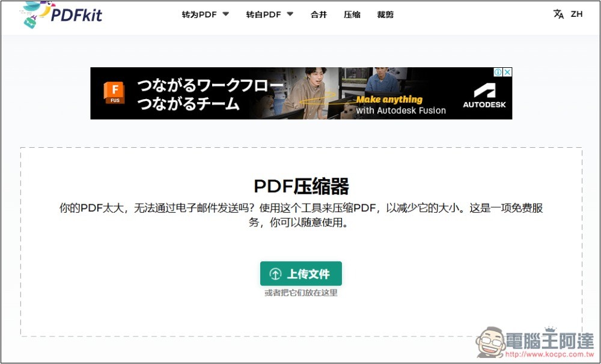The height and width of the screenshot is (364, 601).
Task: Click the ad info 'i' icon
Action: (x=498, y=72)
